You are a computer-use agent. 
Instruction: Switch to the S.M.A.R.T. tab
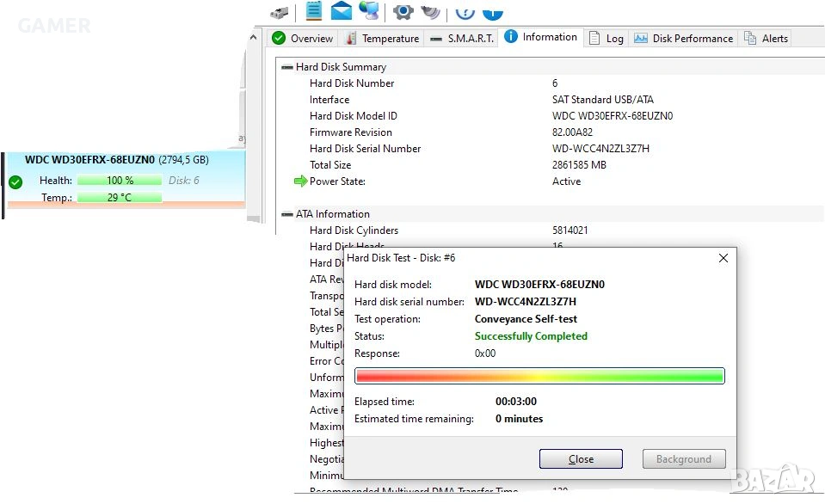tap(462, 39)
